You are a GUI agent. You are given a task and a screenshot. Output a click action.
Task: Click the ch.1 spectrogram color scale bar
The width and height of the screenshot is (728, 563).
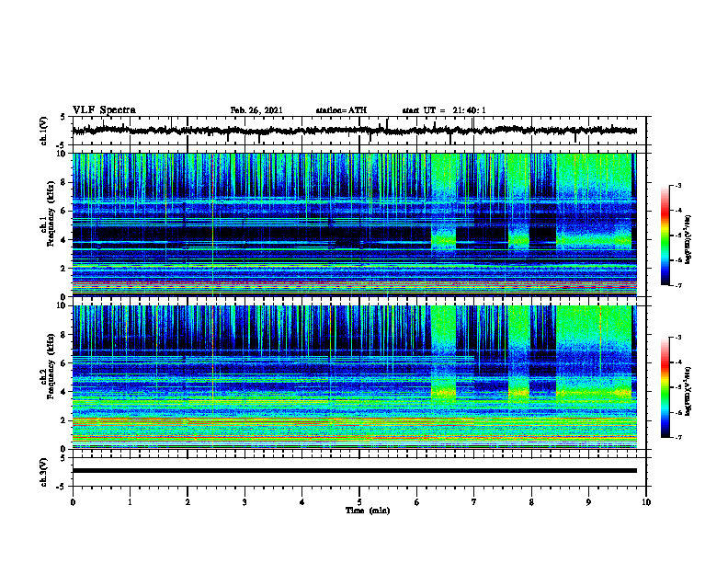[x=665, y=236]
